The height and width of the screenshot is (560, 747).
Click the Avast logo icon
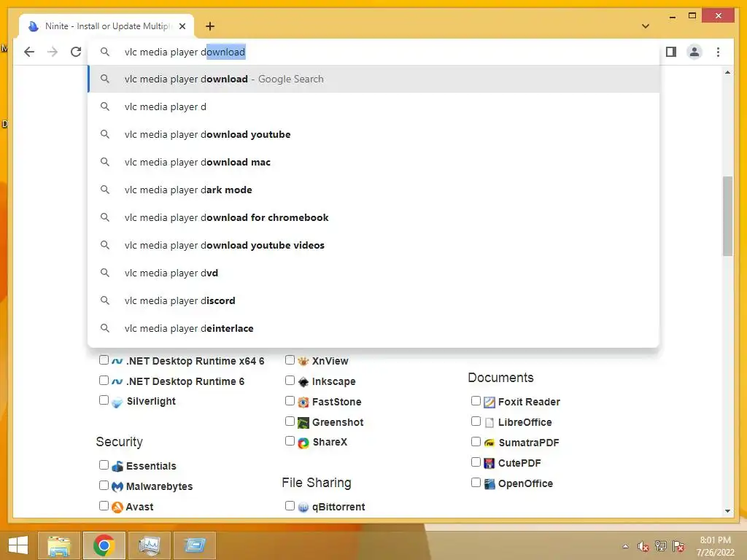tap(117, 507)
